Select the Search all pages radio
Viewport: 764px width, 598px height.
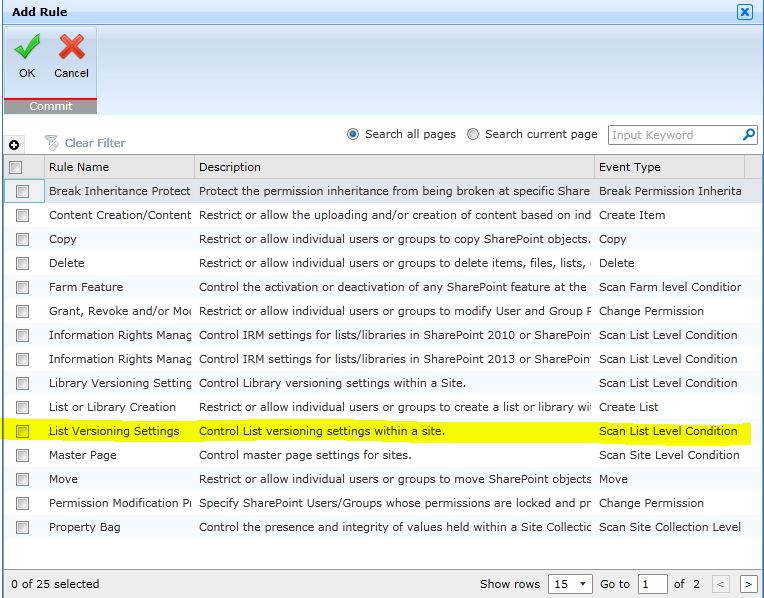click(x=353, y=134)
